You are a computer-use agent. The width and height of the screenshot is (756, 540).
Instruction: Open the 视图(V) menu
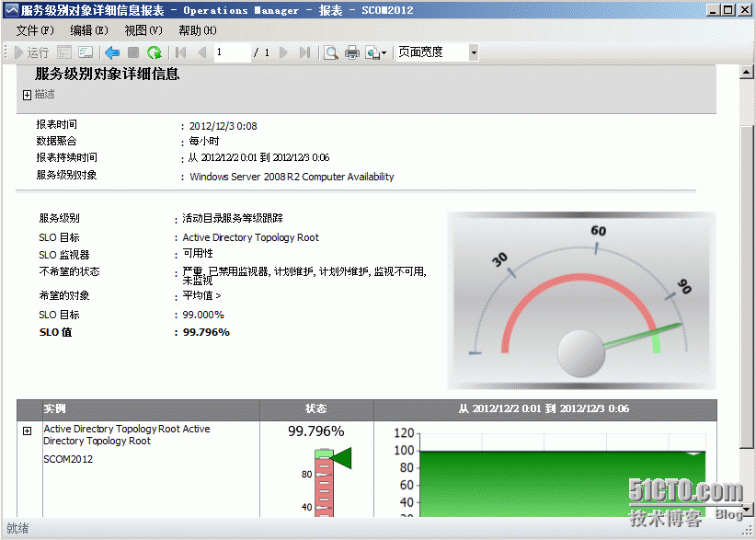tap(143, 30)
